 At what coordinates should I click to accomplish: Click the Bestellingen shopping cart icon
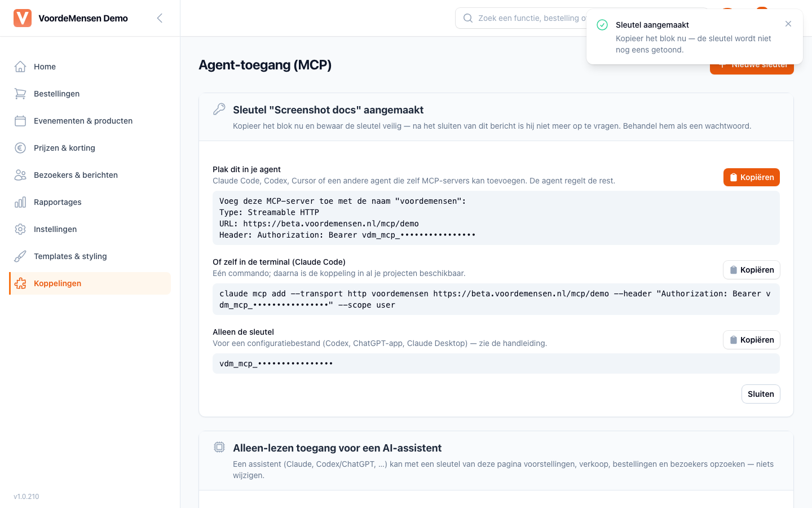[x=20, y=94]
